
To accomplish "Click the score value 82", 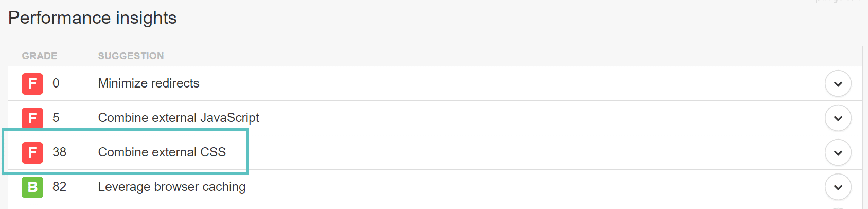I will pos(59,187).
